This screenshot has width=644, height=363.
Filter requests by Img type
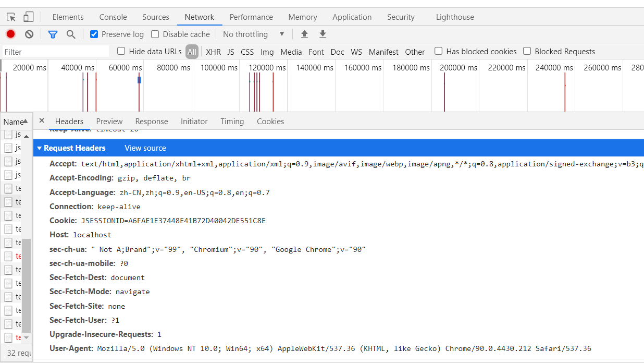[x=267, y=52]
